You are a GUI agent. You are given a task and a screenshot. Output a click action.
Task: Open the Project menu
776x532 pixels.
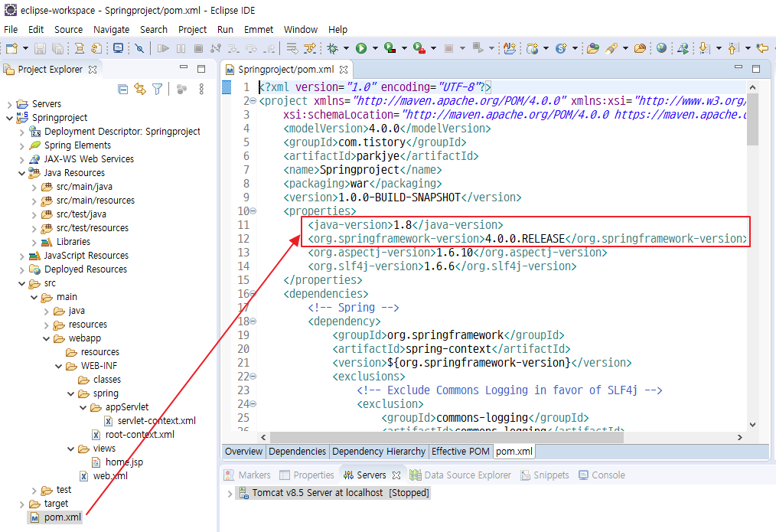coord(193,30)
